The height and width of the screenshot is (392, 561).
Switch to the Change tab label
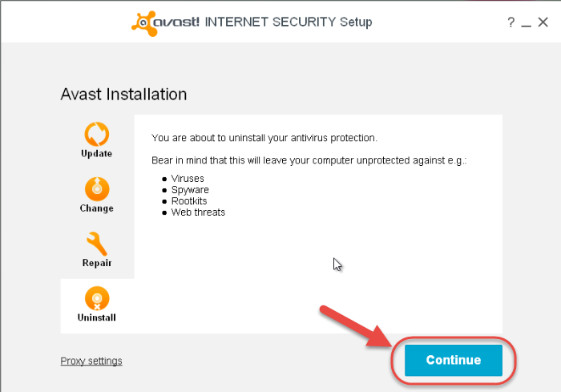[97, 208]
